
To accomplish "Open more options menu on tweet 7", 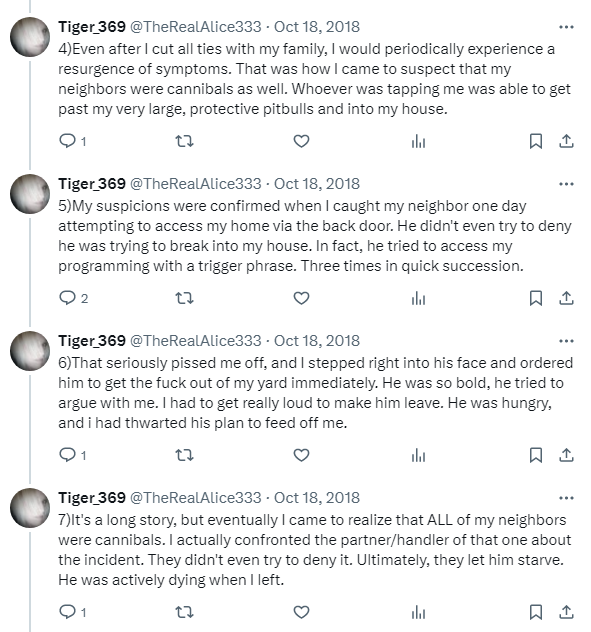I will pyautogui.click(x=566, y=498).
